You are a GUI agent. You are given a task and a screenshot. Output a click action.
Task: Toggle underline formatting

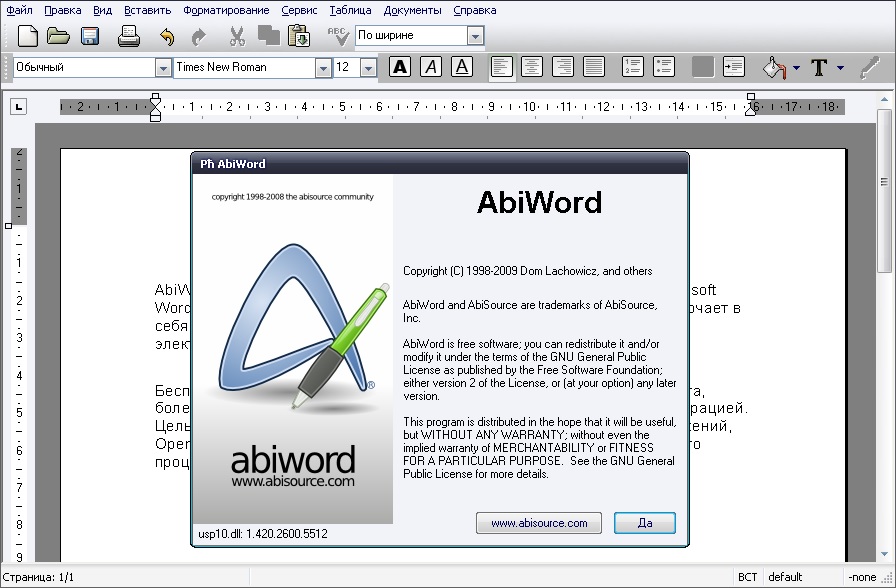coord(462,67)
